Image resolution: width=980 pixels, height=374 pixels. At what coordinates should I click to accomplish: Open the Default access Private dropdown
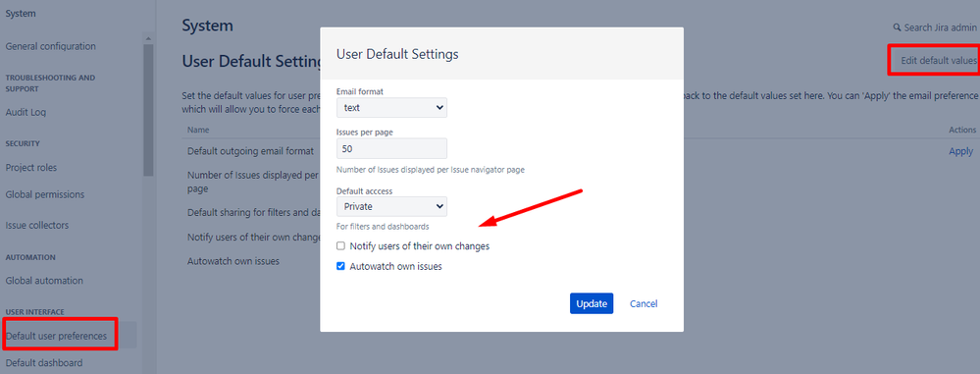click(x=391, y=206)
